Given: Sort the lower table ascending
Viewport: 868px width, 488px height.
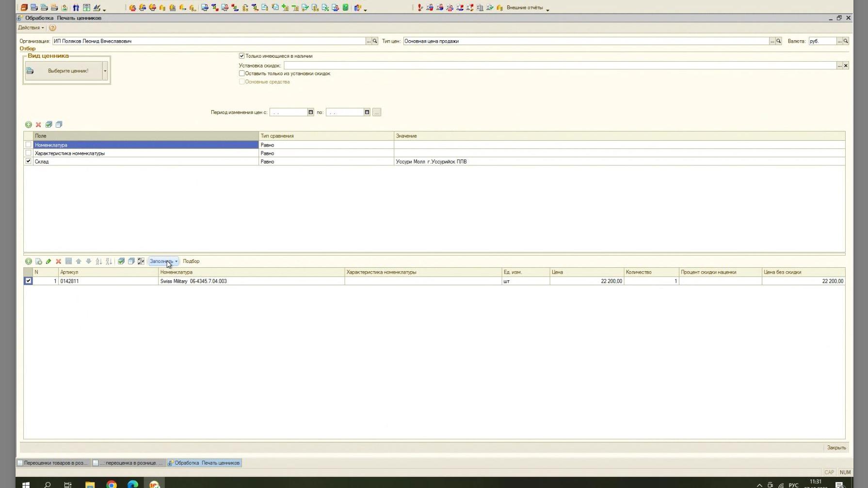Looking at the screenshot, I should pyautogui.click(x=99, y=261).
